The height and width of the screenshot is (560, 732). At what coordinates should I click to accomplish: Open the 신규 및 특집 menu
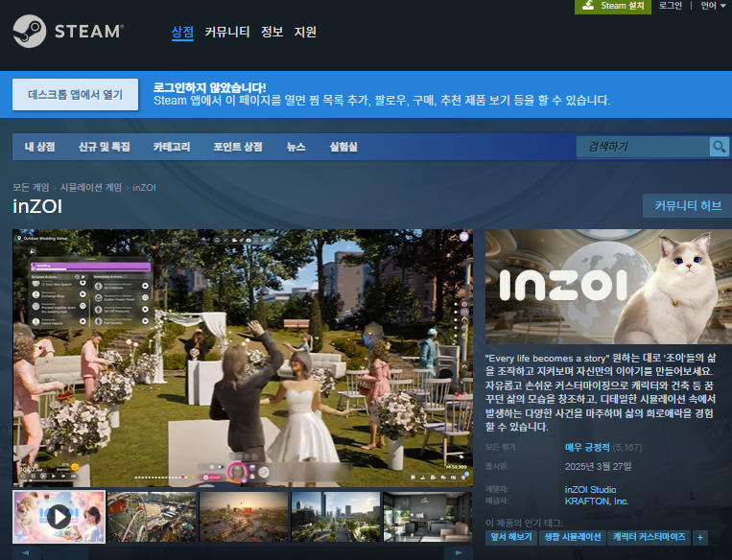click(x=105, y=147)
